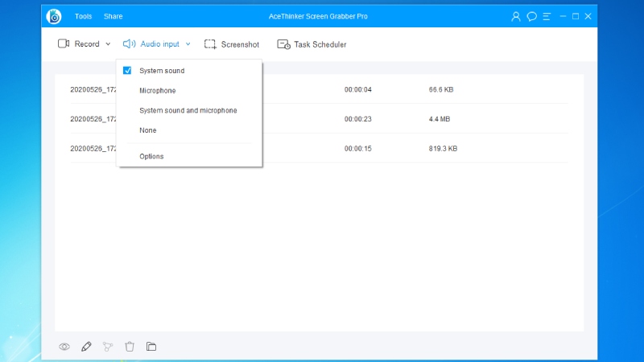
Task: Open audio Options from the dropdown
Action: (151, 156)
